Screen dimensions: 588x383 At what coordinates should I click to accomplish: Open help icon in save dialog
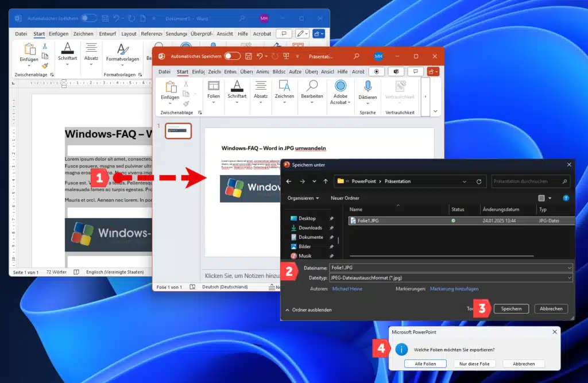click(566, 198)
